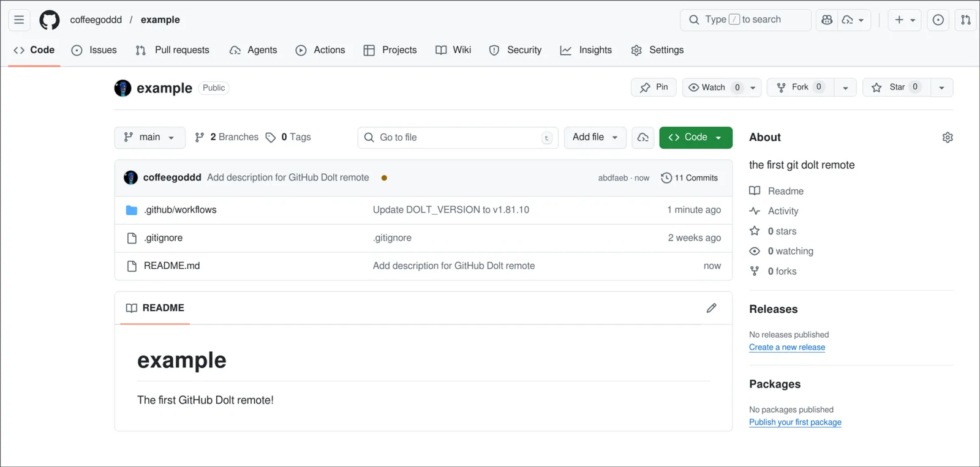980x467 pixels.
Task: Open the create new plus dropdown
Action: (x=905, y=20)
